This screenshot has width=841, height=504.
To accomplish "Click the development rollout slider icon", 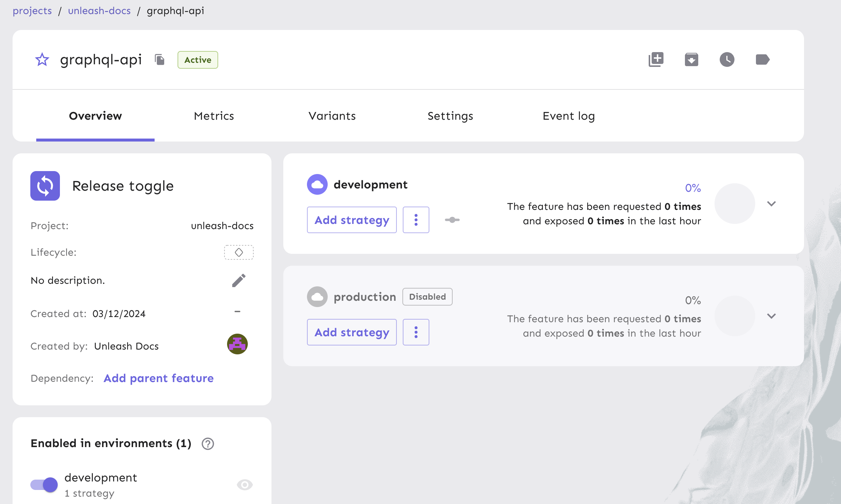I will click(x=452, y=220).
